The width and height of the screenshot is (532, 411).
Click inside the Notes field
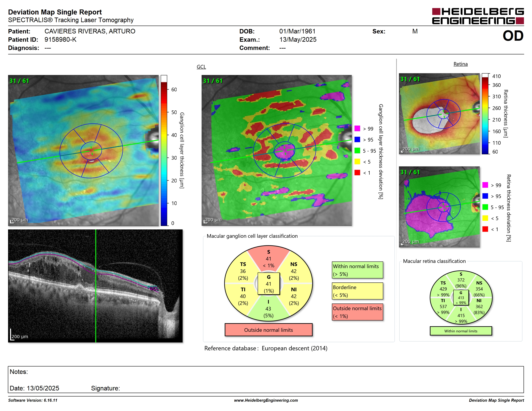pyautogui.click(x=266, y=379)
